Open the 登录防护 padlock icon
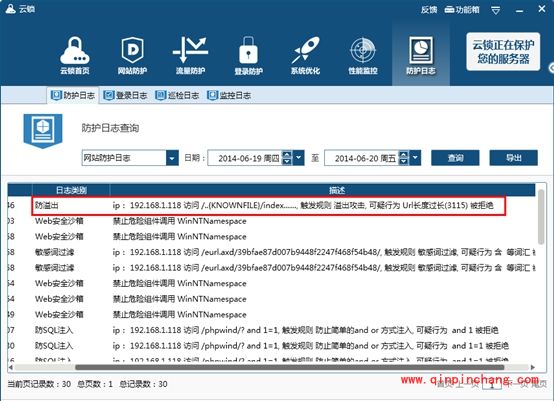 pyautogui.click(x=248, y=55)
